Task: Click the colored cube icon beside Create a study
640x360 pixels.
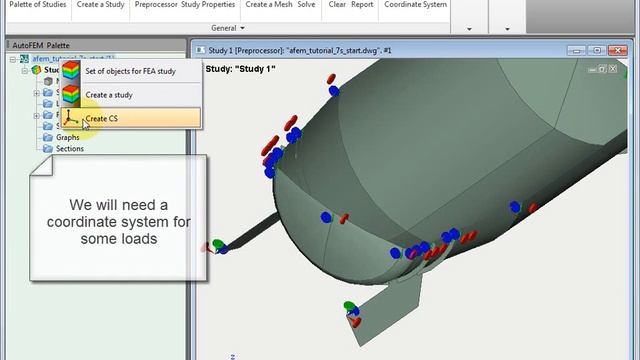Action: [71, 94]
